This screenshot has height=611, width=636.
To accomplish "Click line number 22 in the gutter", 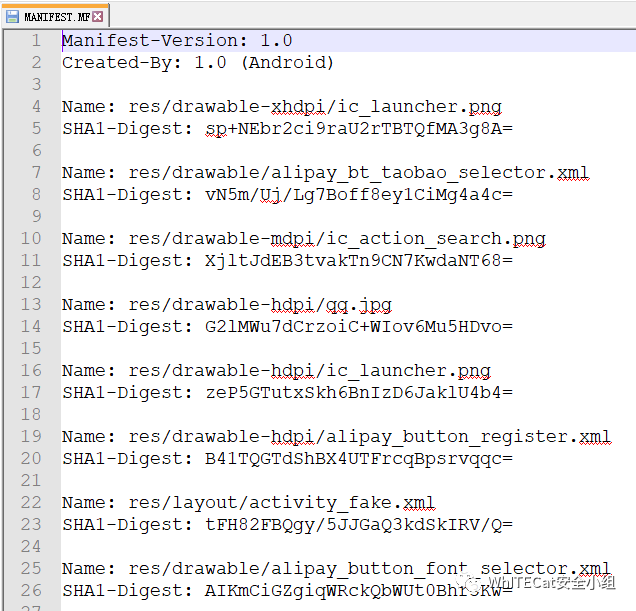I will point(31,503).
